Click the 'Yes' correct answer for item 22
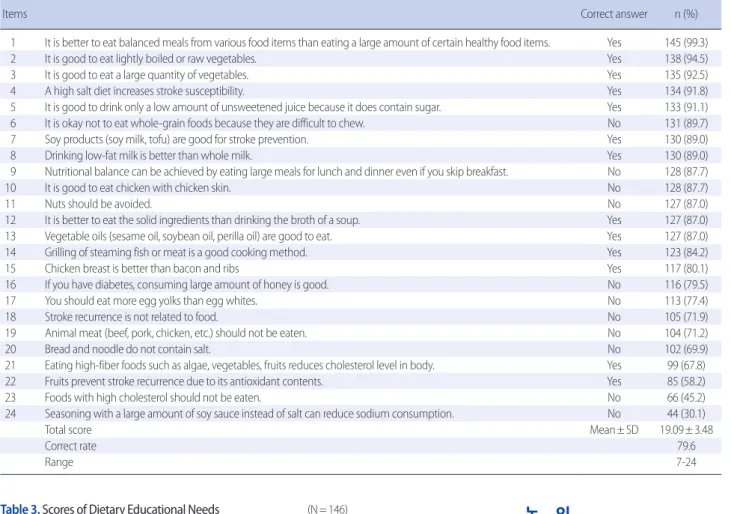The image size is (731, 514). 614,382
